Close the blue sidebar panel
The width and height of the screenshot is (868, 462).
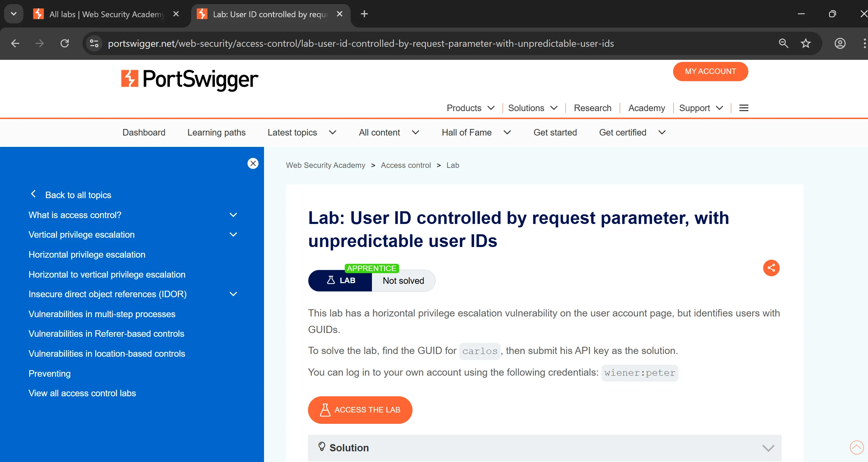click(x=253, y=163)
